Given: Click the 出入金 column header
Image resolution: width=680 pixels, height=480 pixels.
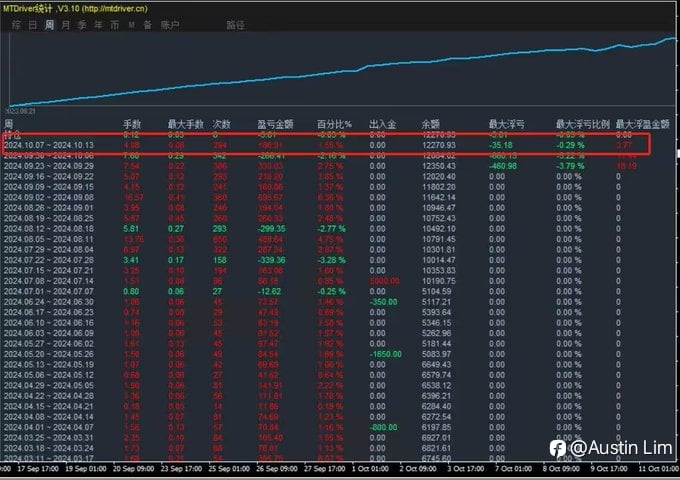Looking at the screenshot, I should click(382, 124).
